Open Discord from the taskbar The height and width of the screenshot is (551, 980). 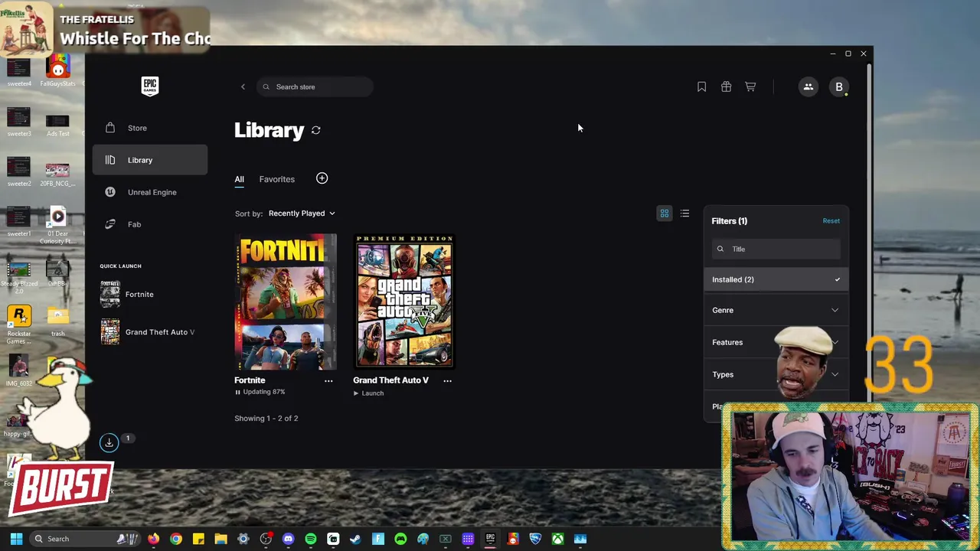288,539
